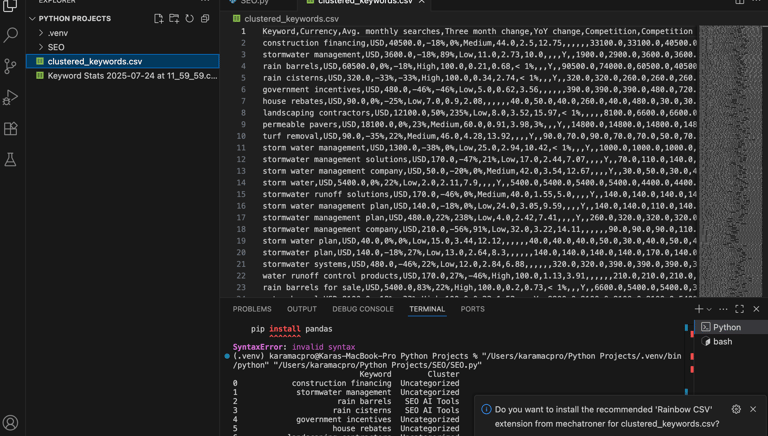Click the 'construction financing,USD' editor line
Viewport: 768px width, 436px height.
pos(480,43)
